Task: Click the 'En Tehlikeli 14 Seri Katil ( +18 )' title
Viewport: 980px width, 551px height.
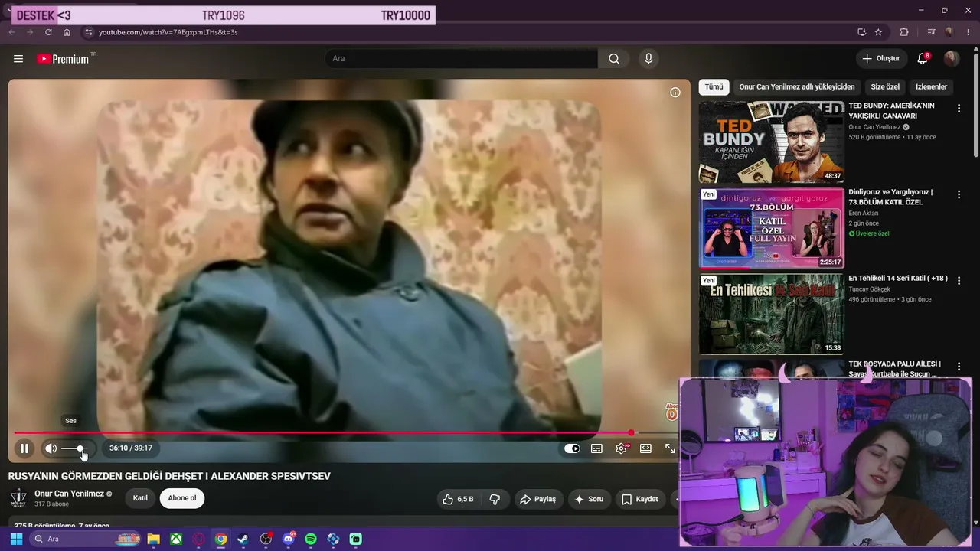Action: (898, 279)
